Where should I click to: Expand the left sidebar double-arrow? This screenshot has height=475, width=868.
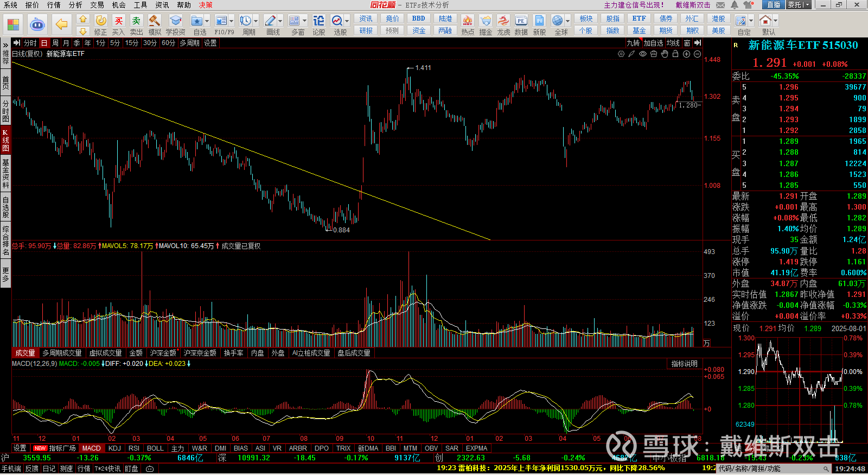pos(5,45)
